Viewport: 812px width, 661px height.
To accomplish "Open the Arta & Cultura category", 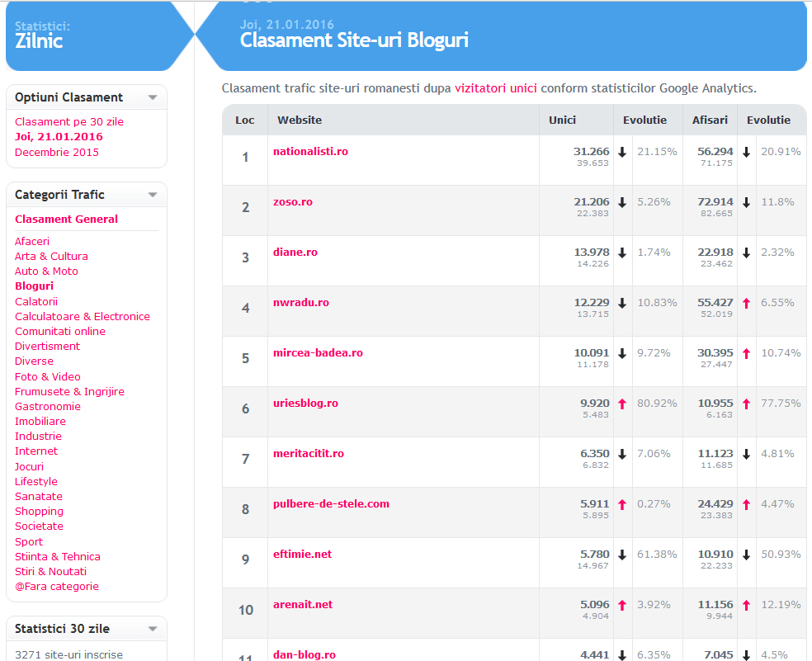I will (x=51, y=257).
